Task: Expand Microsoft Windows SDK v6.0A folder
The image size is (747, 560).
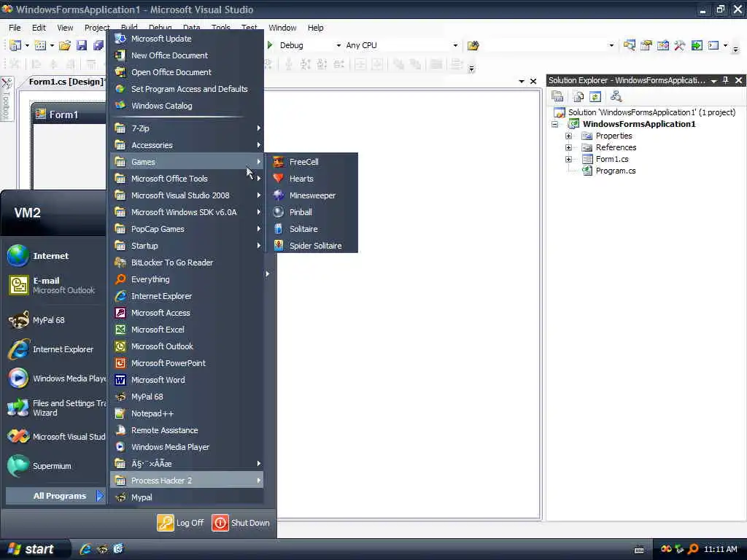Action: pyautogui.click(x=187, y=212)
